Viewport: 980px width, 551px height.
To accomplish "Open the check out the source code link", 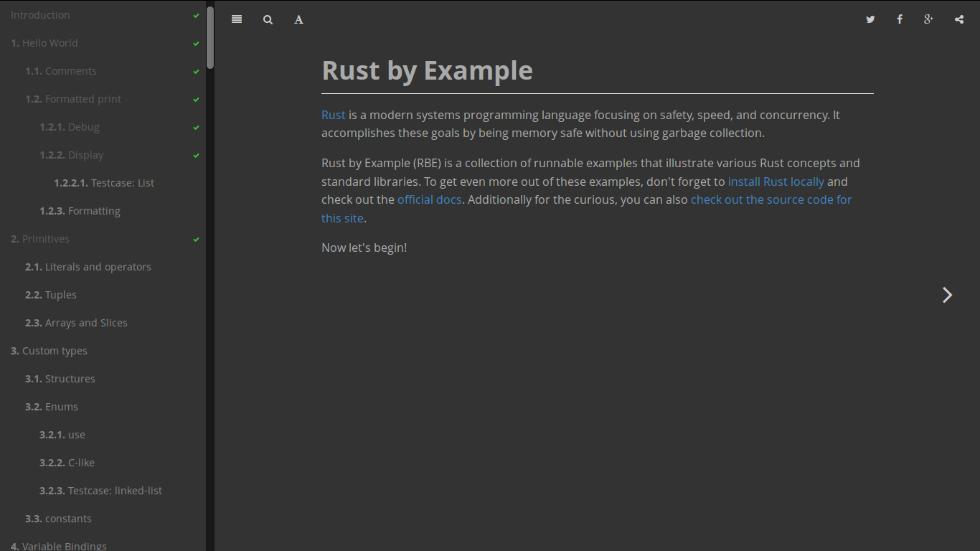I will click(x=771, y=199).
